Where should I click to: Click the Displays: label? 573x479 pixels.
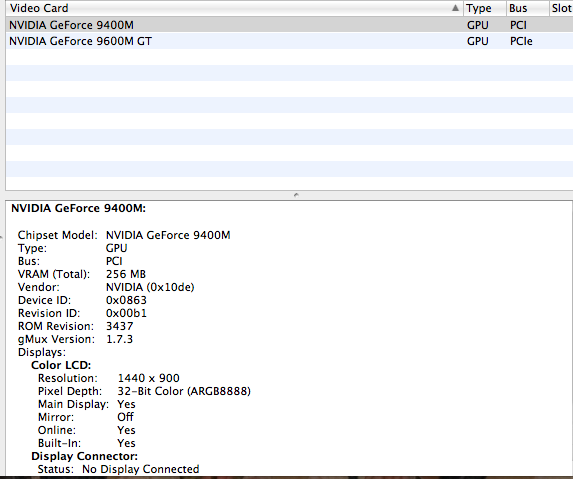click(42, 352)
